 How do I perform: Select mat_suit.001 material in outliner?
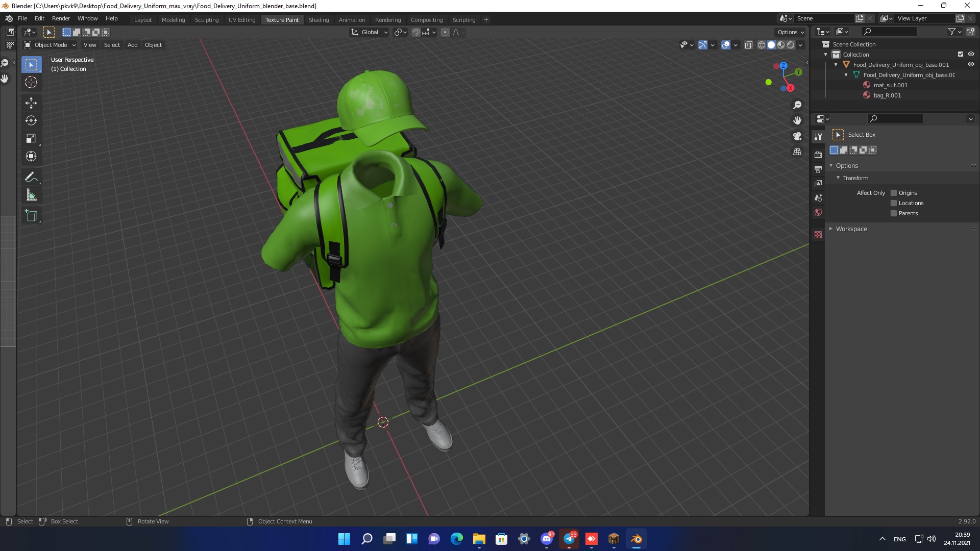coord(890,85)
